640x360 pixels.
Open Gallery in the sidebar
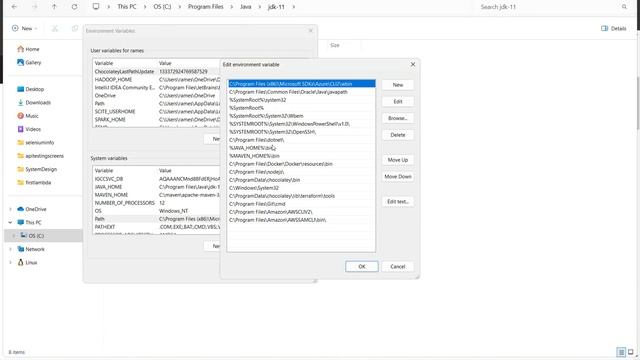click(29, 62)
